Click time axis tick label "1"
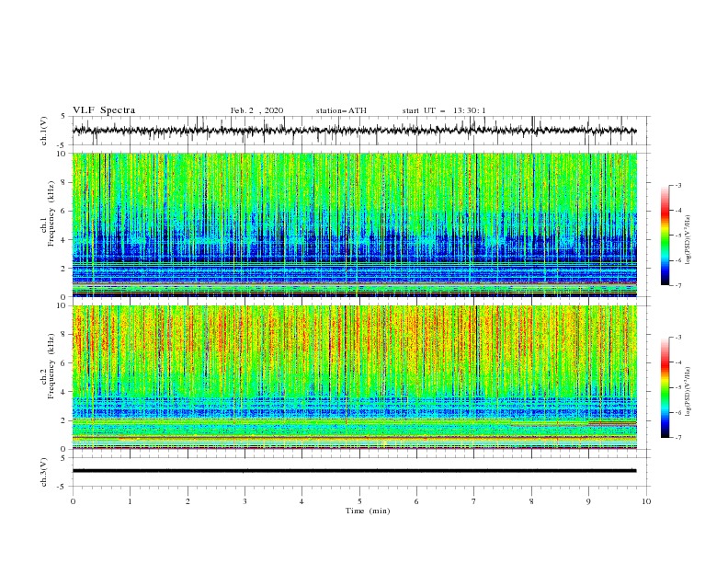The image size is (728, 563). [131, 501]
